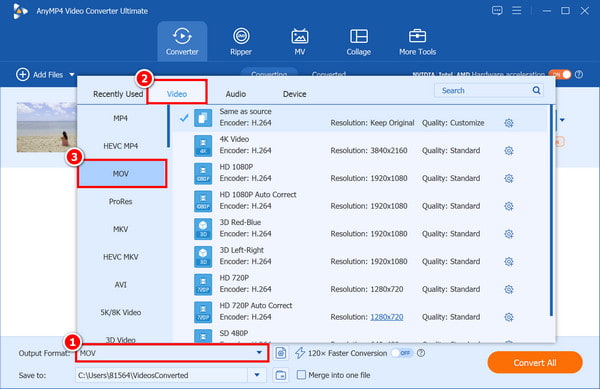The width and height of the screenshot is (600, 389).
Task: Select AVI format
Action: point(121,285)
